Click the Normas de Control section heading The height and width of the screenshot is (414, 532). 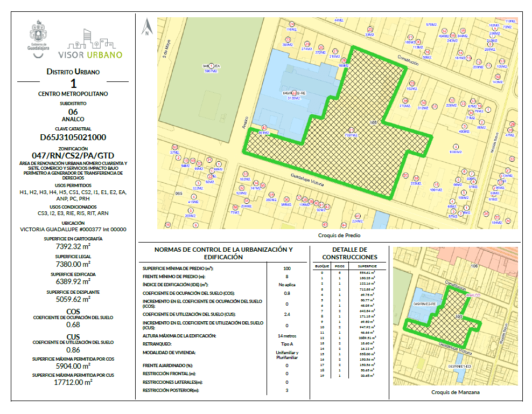pyautogui.click(x=223, y=253)
